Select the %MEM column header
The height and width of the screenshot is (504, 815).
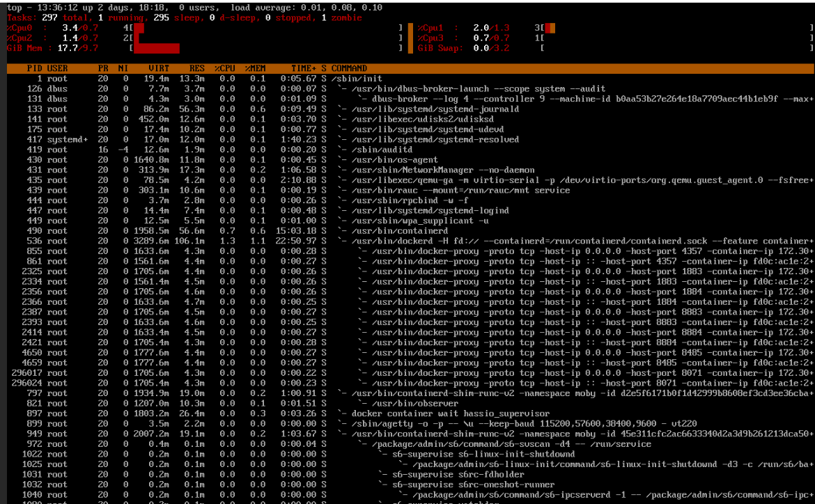(x=255, y=68)
